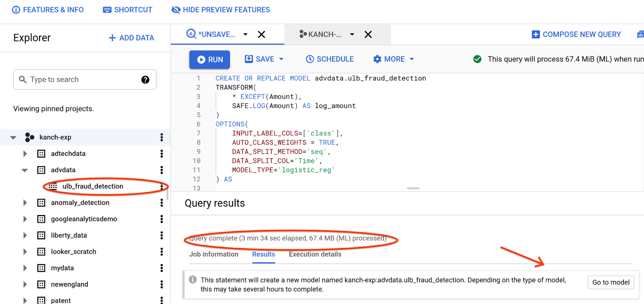644x304 pixels.
Task: Collapse the advdata dataset
Action: click(25, 170)
